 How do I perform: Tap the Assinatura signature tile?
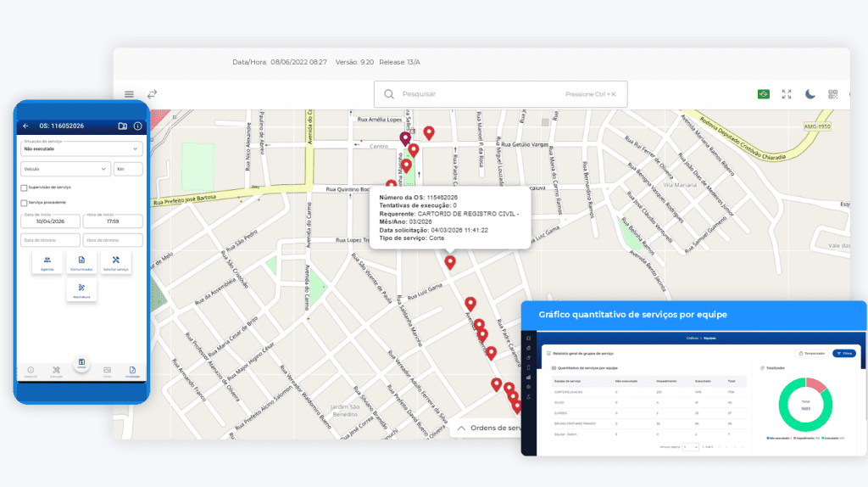[x=81, y=290]
